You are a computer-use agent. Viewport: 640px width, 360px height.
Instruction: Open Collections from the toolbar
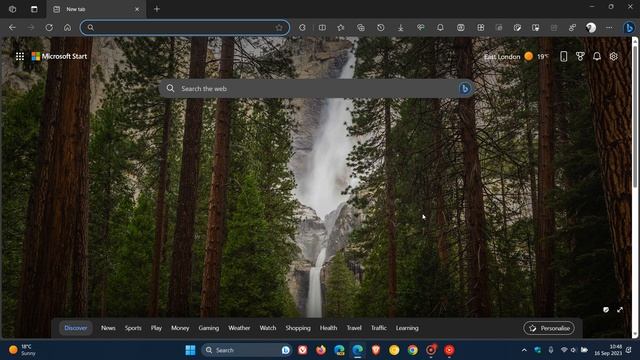pyautogui.click(x=361, y=28)
